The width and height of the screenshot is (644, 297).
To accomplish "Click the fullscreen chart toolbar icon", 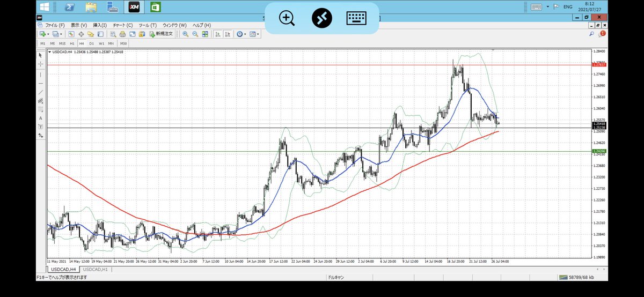I will click(132, 34).
